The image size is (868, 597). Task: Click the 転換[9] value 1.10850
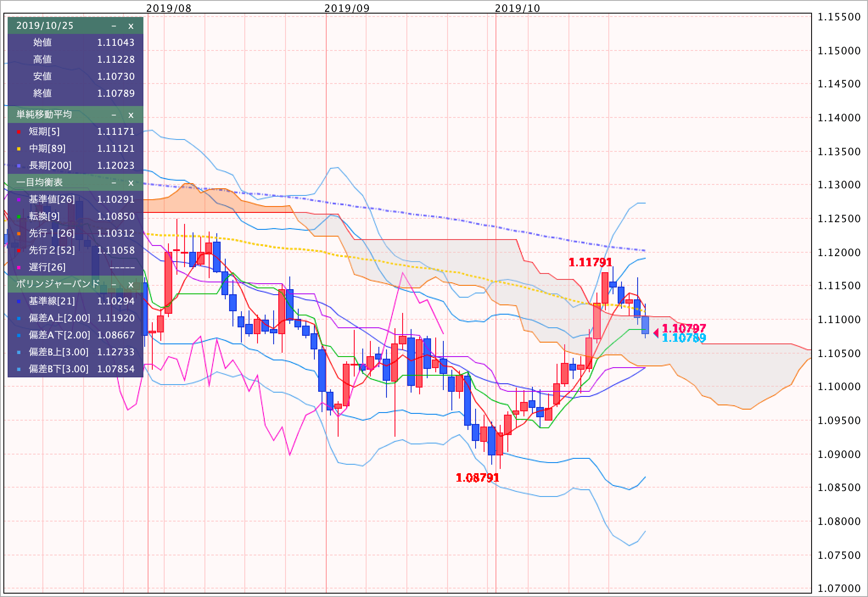pyautogui.click(x=116, y=217)
